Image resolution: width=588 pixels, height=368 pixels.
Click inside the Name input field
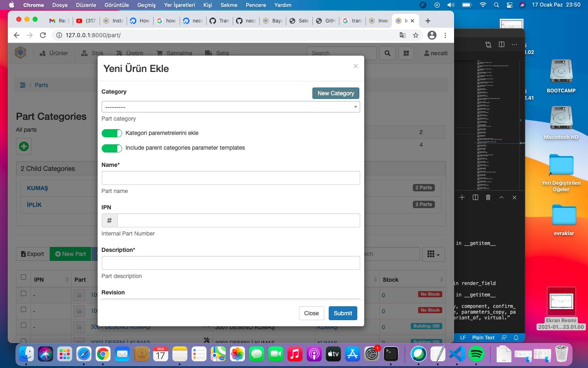[x=231, y=178]
